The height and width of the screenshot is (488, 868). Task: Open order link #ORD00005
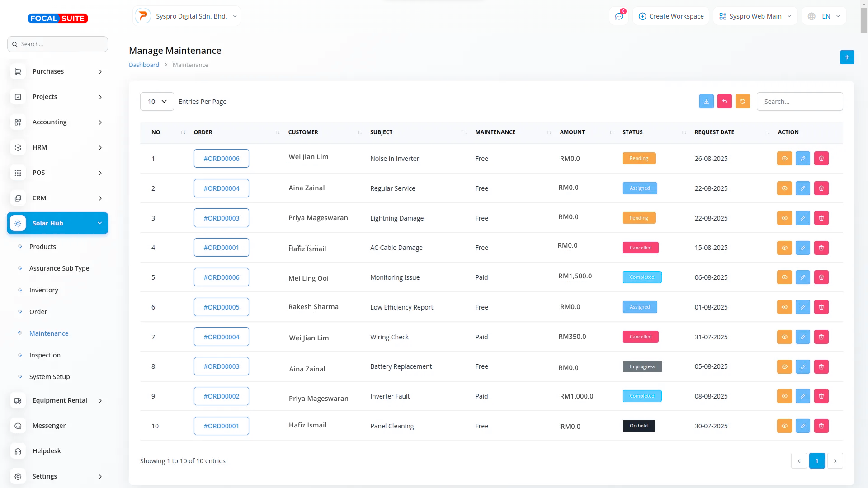(x=221, y=307)
